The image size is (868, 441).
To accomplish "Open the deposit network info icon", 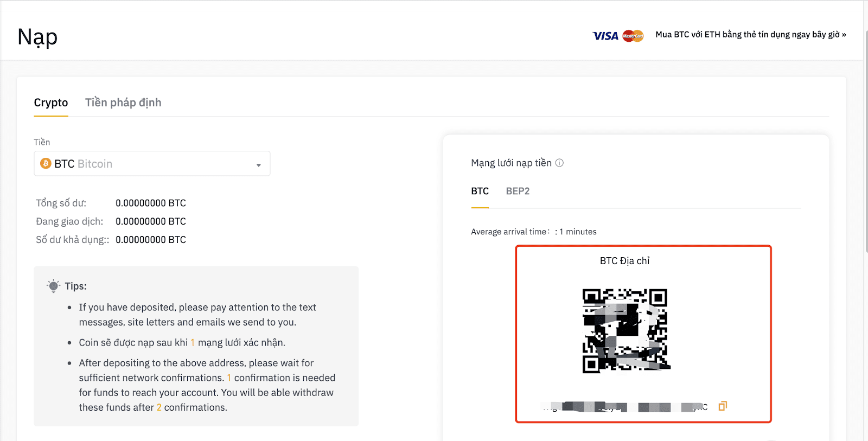I will point(560,163).
